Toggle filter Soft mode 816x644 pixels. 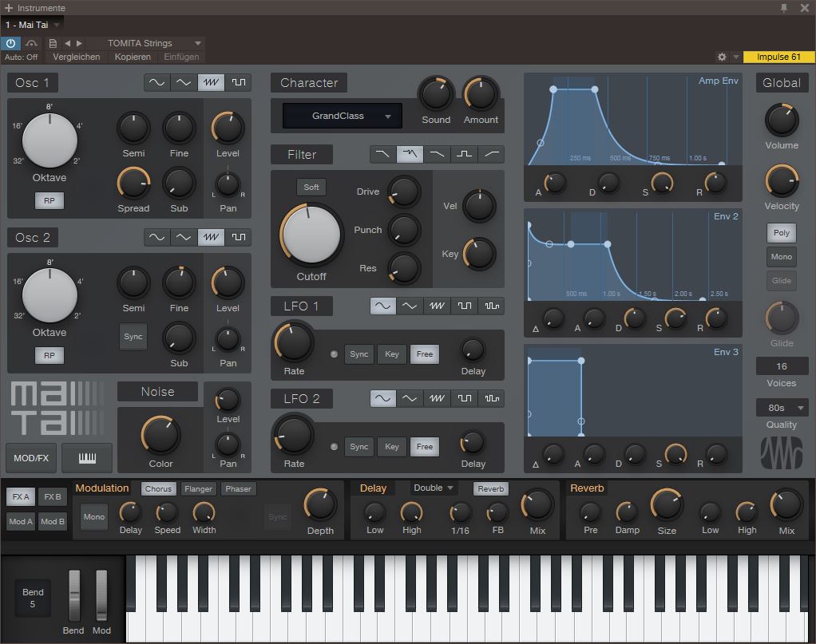coord(311,188)
